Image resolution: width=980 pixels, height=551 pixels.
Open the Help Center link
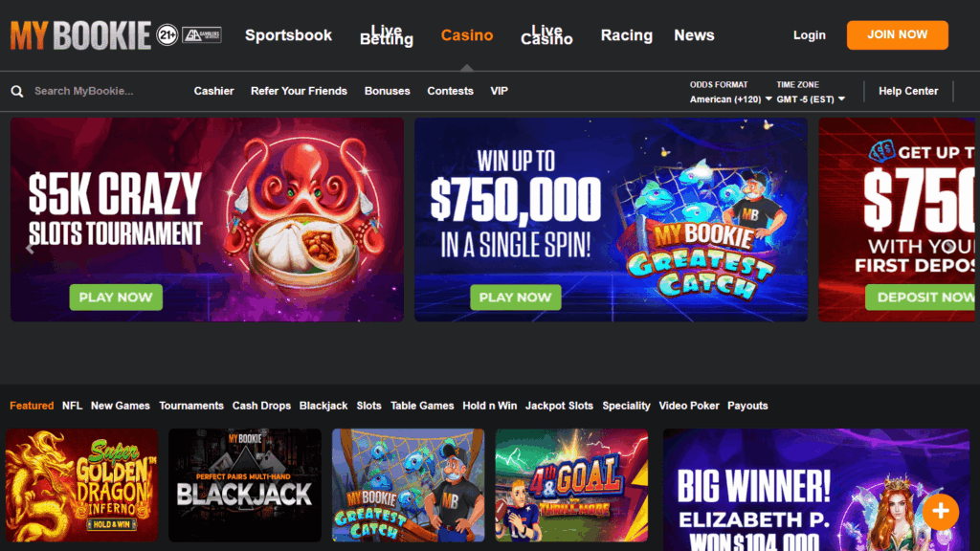tap(908, 91)
